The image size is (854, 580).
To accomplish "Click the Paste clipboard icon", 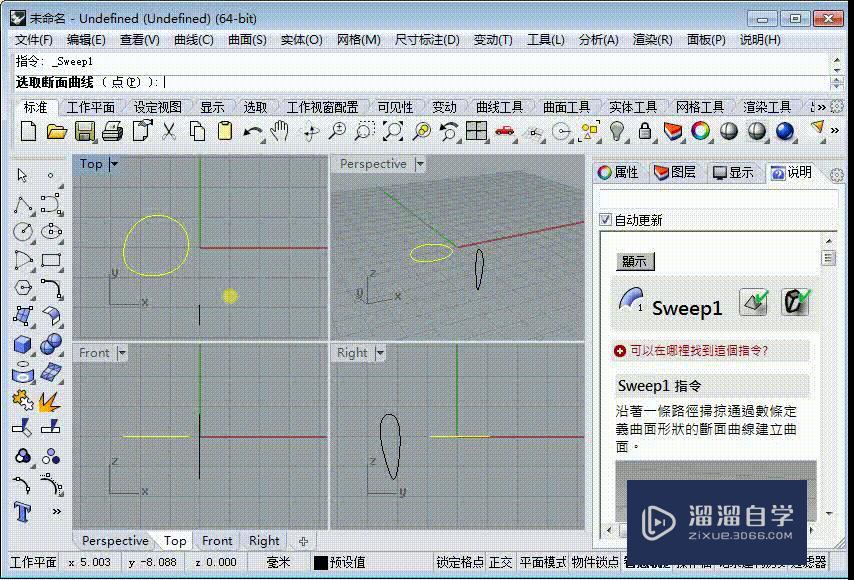I will coord(225,131).
